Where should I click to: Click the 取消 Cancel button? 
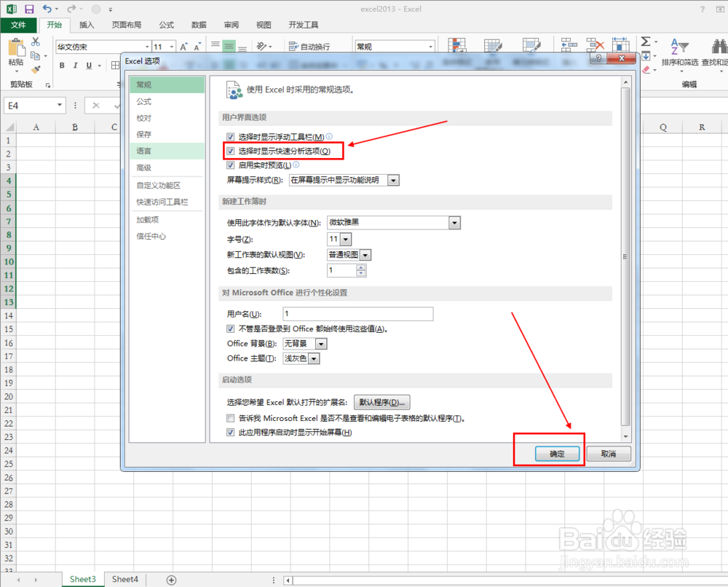(609, 454)
